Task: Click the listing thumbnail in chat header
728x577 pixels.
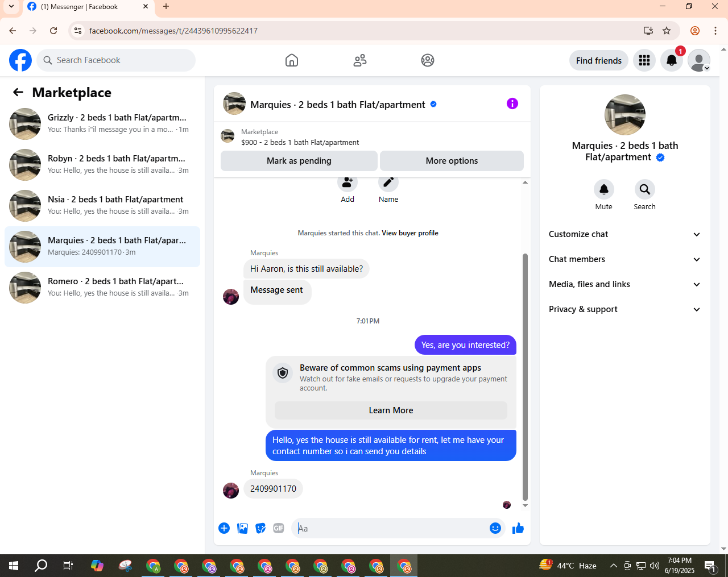Action: click(x=234, y=104)
